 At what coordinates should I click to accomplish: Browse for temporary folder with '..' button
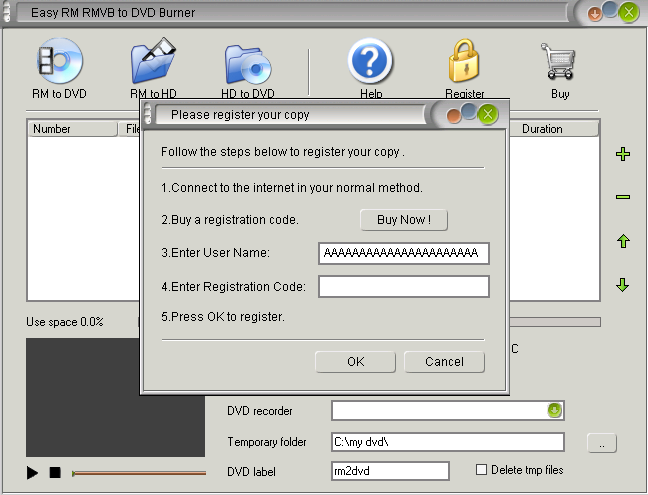[602, 443]
